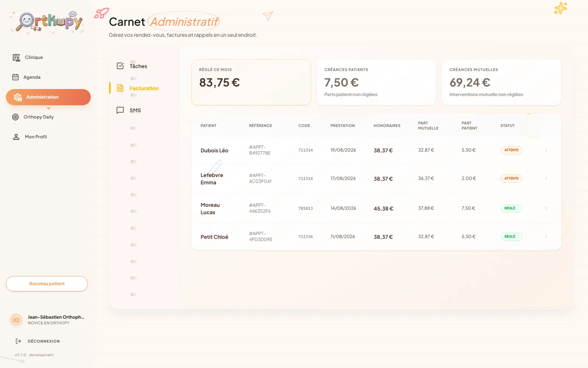The height and width of the screenshot is (368, 588).
Task: Click the SMS chat bubble icon
Action: point(120,110)
